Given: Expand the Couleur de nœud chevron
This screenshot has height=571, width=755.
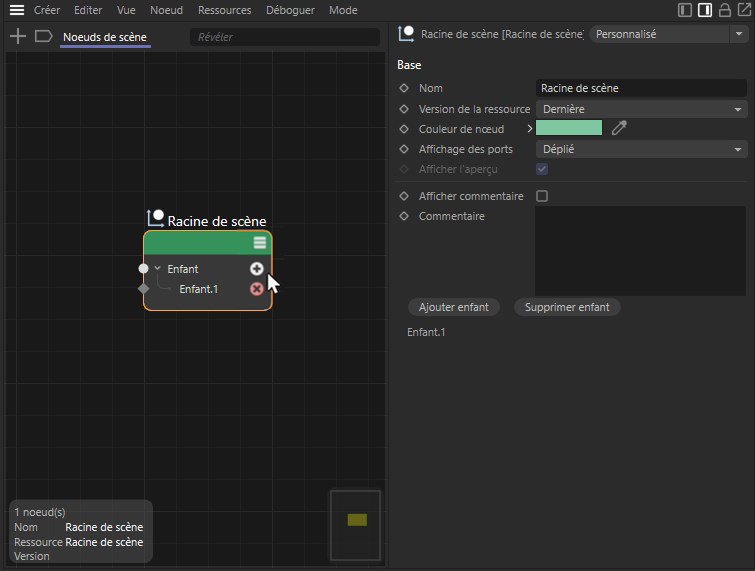Looking at the screenshot, I should (530, 129).
